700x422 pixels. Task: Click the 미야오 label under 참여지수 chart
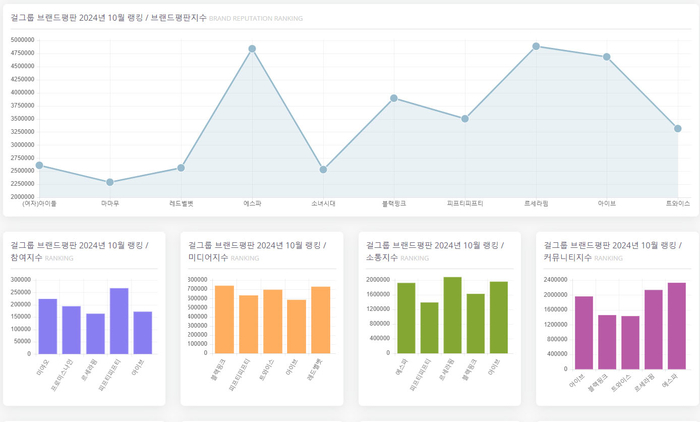click(x=43, y=367)
